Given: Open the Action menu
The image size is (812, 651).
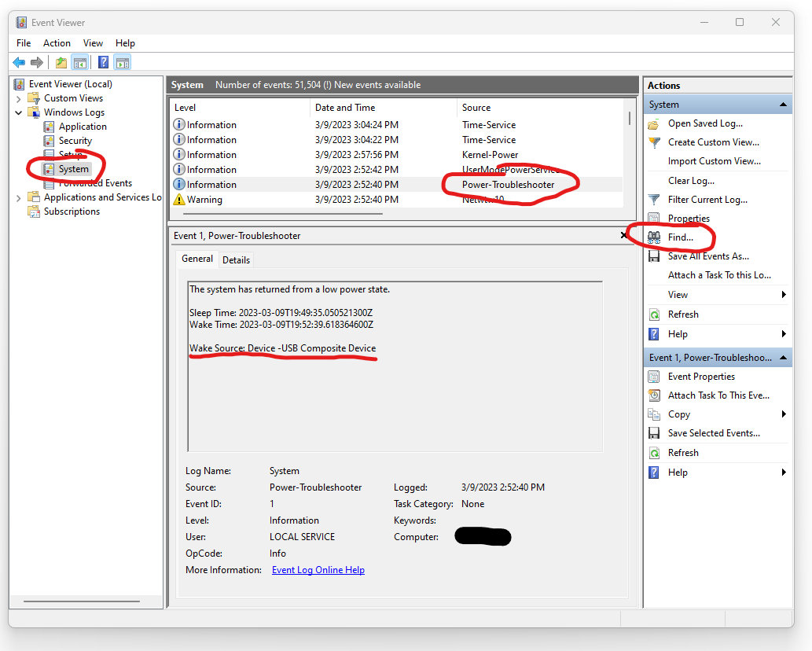Looking at the screenshot, I should 57,42.
